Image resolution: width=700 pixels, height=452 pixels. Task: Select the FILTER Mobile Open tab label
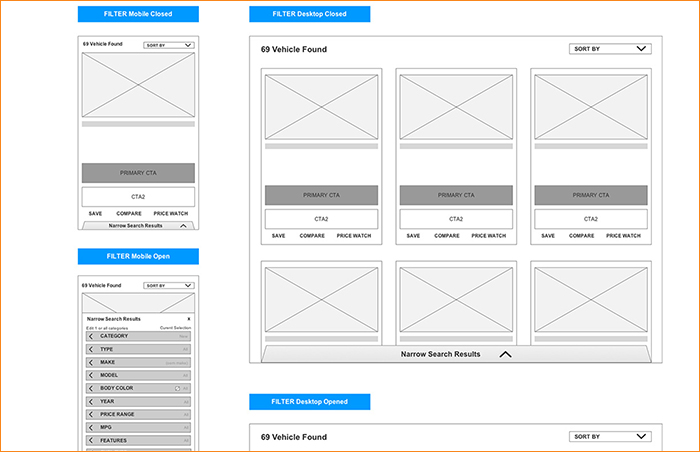[138, 256]
